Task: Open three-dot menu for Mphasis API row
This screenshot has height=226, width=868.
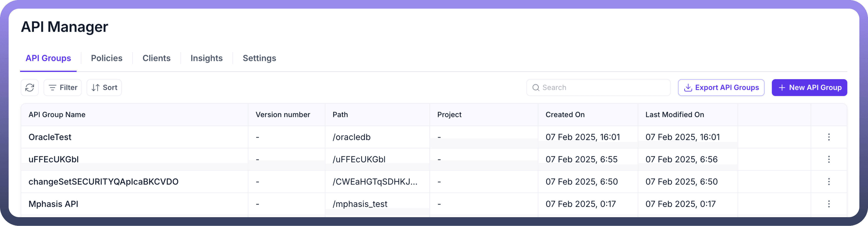Action: pyautogui.click(x=828, y=204)
